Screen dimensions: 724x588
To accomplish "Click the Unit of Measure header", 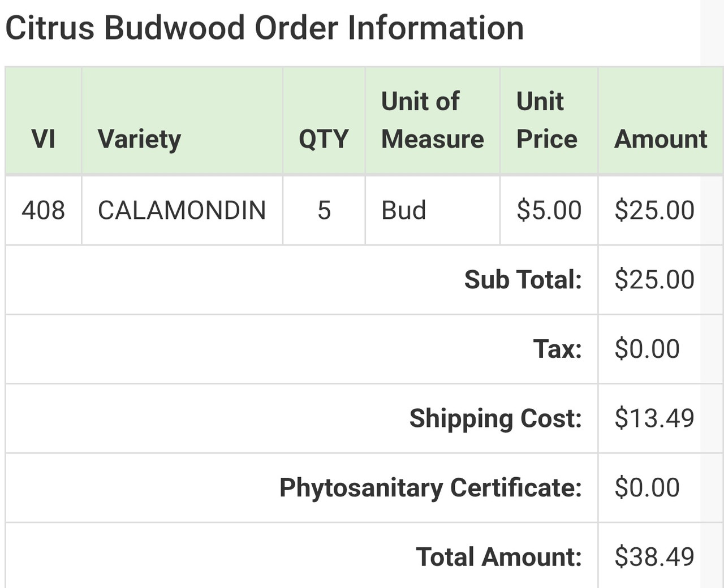I will (x=432, y=120).
